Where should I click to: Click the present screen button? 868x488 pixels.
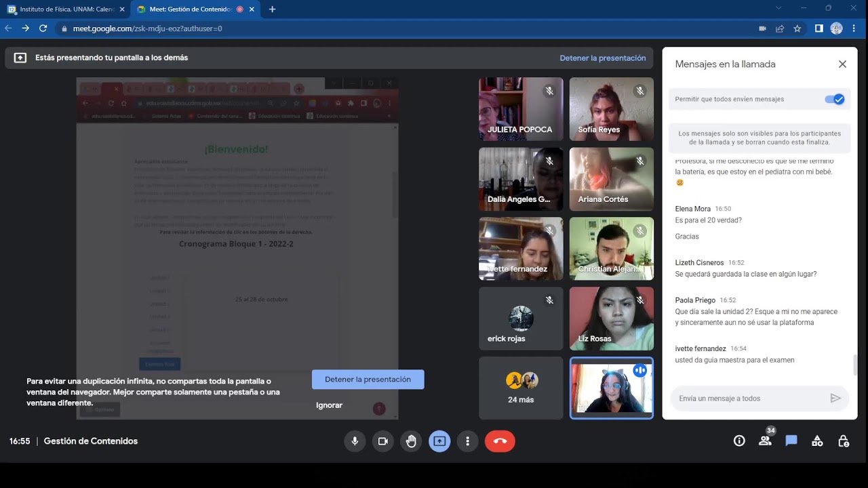coord(439,441)
